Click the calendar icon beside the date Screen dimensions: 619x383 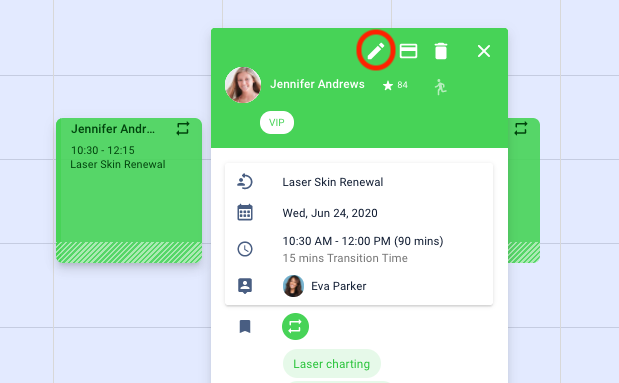click(245, 212)
